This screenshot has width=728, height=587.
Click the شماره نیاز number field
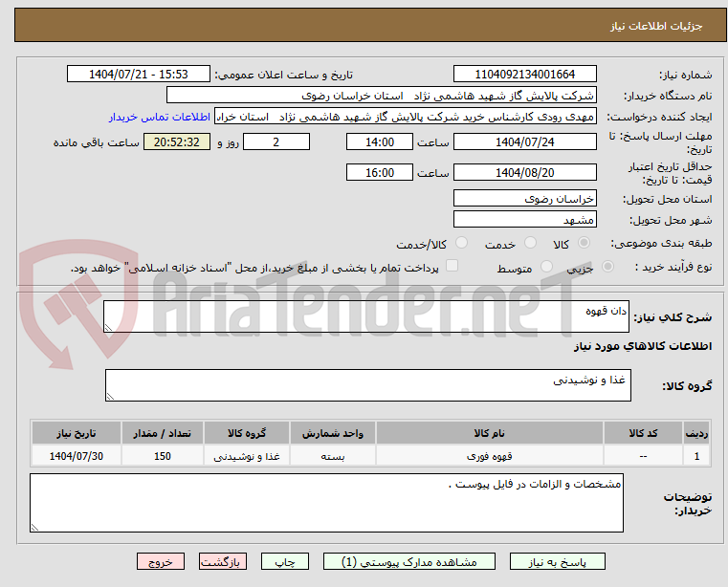[524, 74]
